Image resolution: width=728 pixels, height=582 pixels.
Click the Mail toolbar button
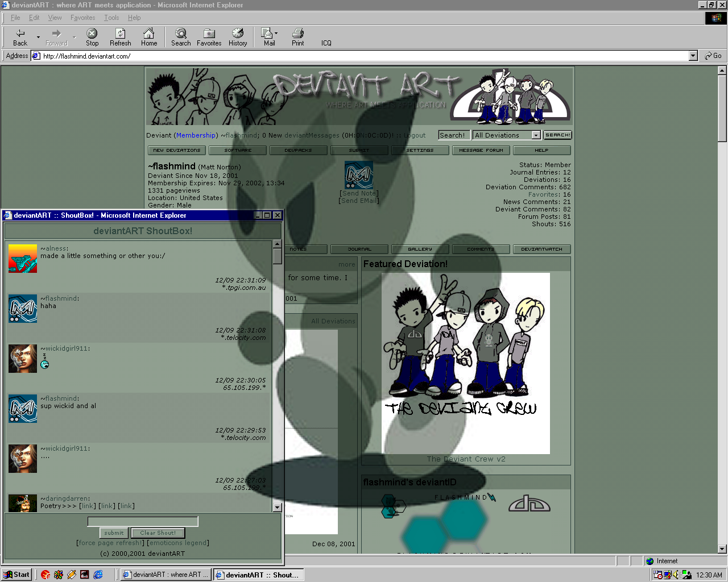[268, 38]
